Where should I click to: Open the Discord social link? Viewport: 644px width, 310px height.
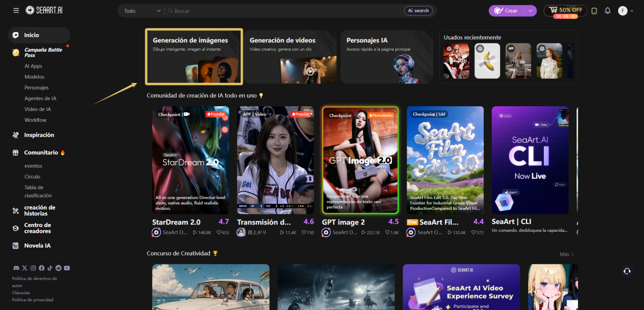(16, 268)
